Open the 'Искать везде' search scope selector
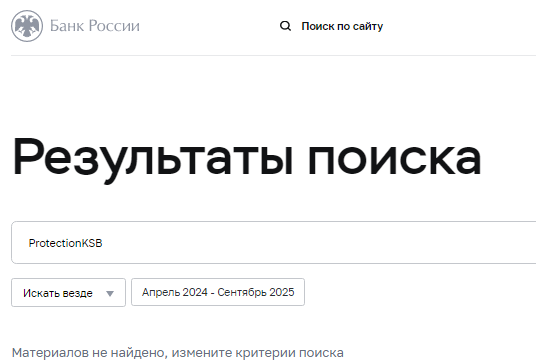This screenshot has width=536, height=364. (68, 293)
